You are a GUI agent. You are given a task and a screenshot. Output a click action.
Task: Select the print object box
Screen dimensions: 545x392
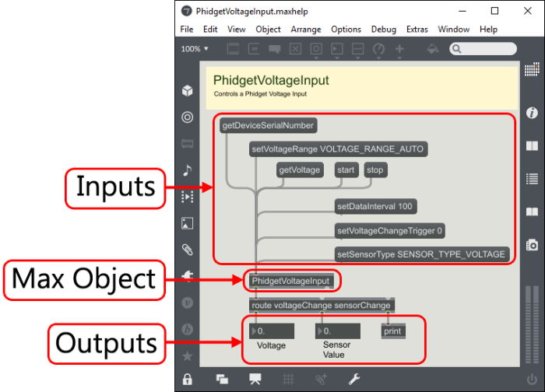[393, 331]
